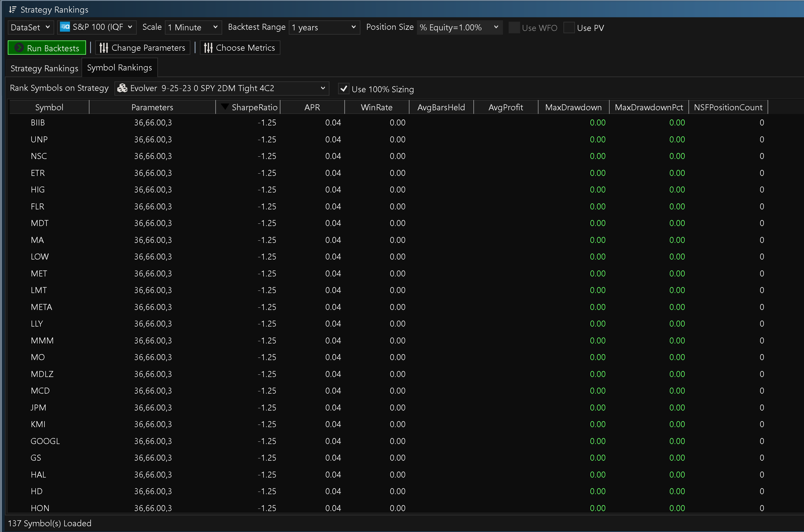The width and height of the screenshot is (804, 532).
Task: Open the Rank Symbols on Strategy dropdown
Action: tap(222, 88)
